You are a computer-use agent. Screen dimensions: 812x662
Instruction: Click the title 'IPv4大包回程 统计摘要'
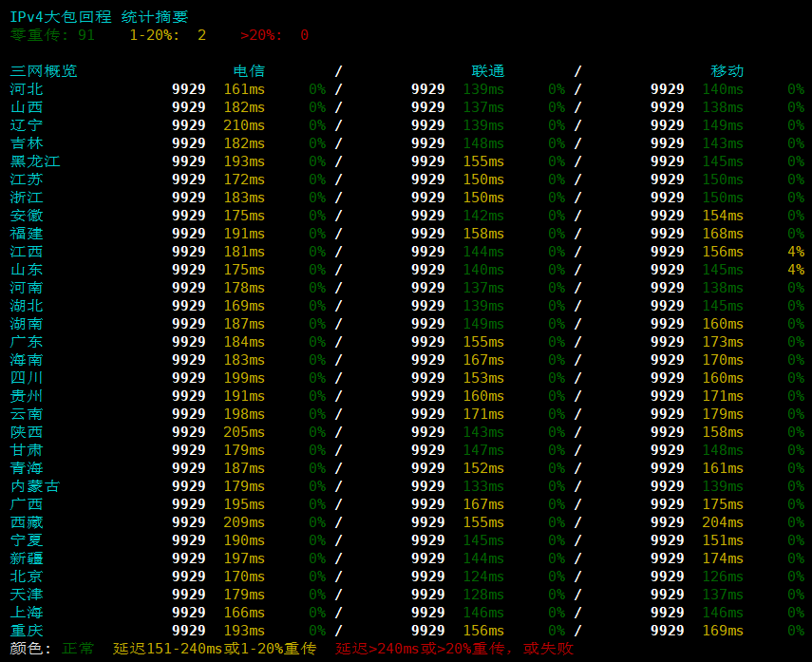point(99,17)
